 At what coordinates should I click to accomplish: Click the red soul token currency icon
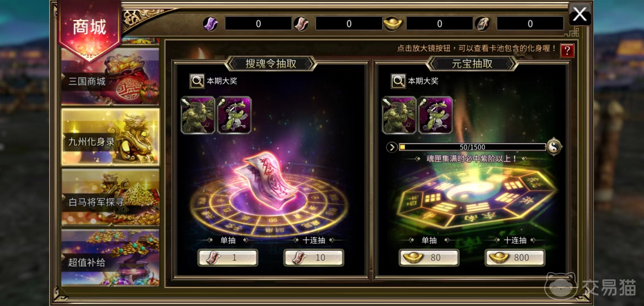(301, 23)
